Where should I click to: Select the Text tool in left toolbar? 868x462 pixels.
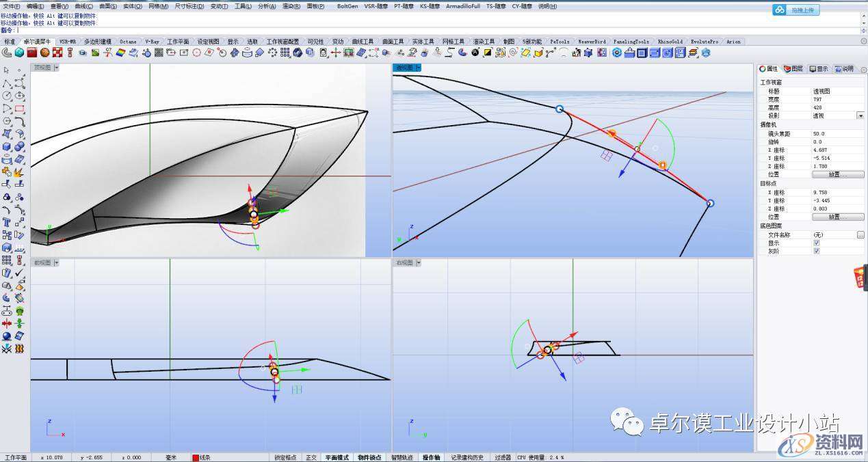tap(6, 222)
